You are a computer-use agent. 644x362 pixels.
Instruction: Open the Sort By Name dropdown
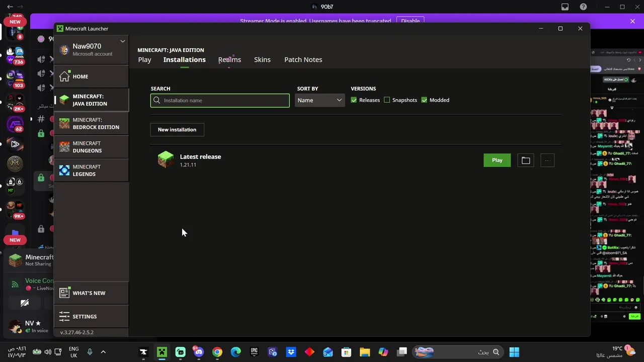point(319,100)
